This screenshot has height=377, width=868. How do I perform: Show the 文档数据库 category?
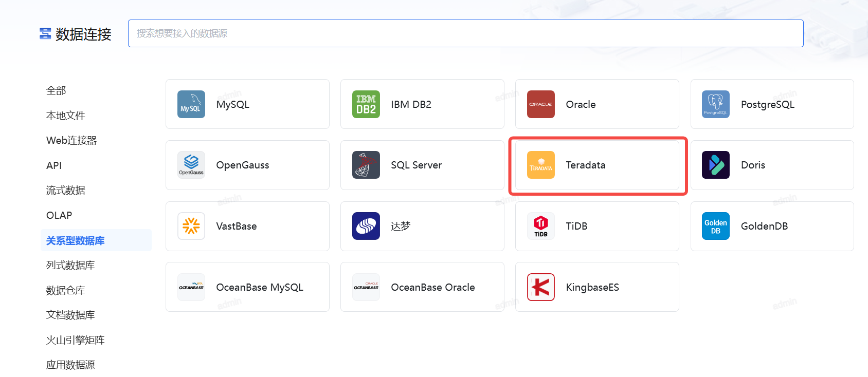[x=70, y=315]
